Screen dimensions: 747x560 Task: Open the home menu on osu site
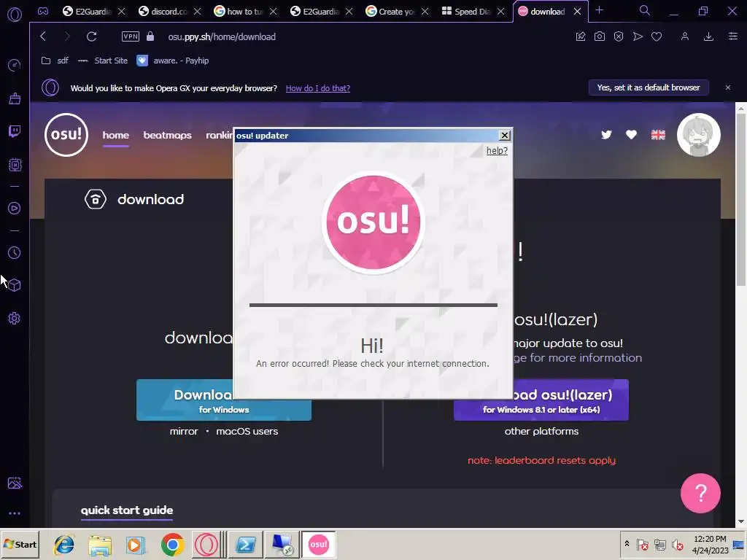[116, 135]
